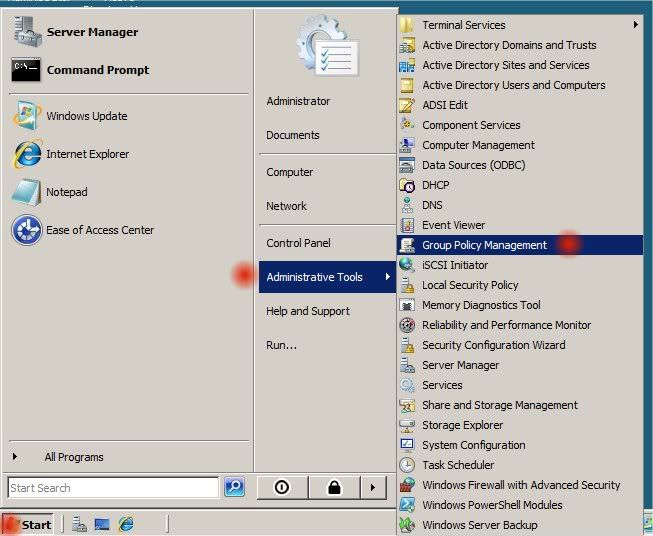Click the Event Viewer icon

click(406, 225)
